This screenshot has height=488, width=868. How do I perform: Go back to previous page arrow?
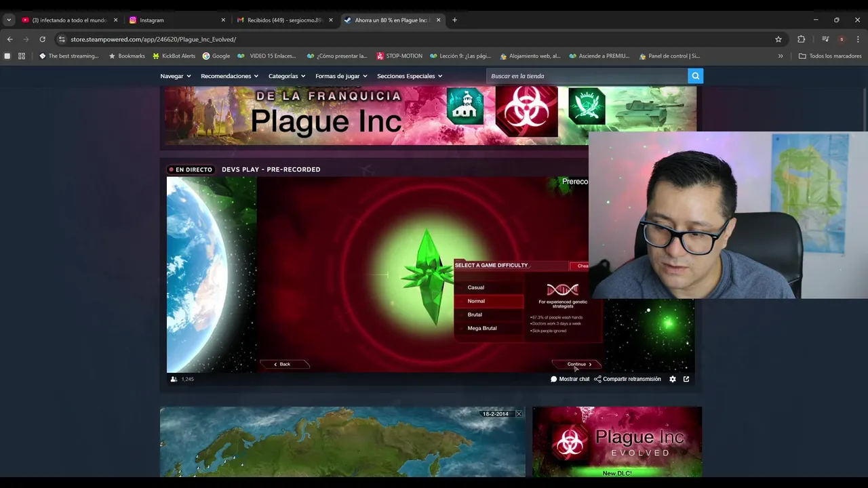[x=9, y=39]
